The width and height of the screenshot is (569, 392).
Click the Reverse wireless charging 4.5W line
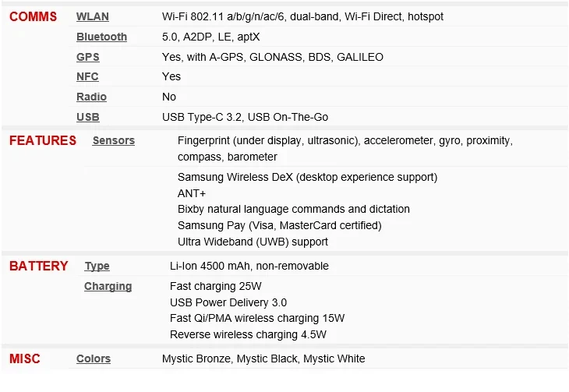[x=248, y=334]
